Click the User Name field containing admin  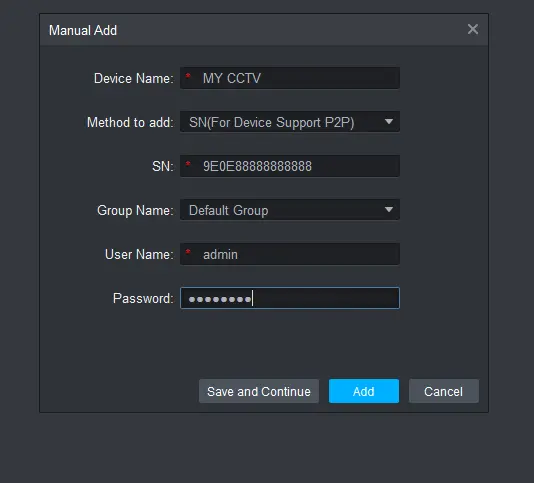290,254
